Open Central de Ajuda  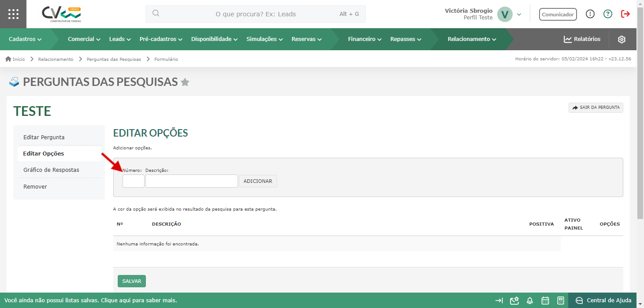[x=603, y=301]
